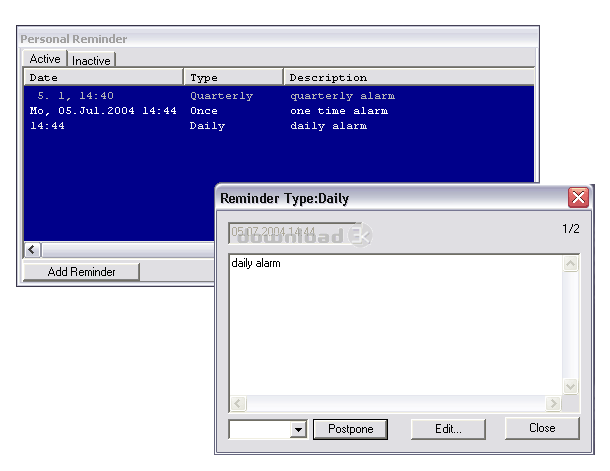Expand the postpone duration dropdown arrow

[298, 429]
